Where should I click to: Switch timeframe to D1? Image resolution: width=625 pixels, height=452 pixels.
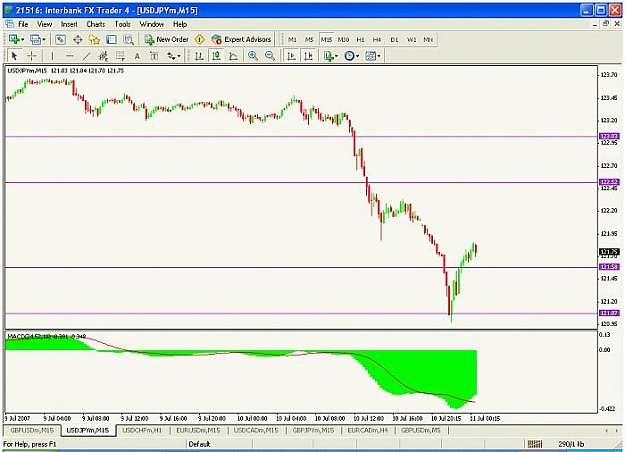(x=394, y=39)
